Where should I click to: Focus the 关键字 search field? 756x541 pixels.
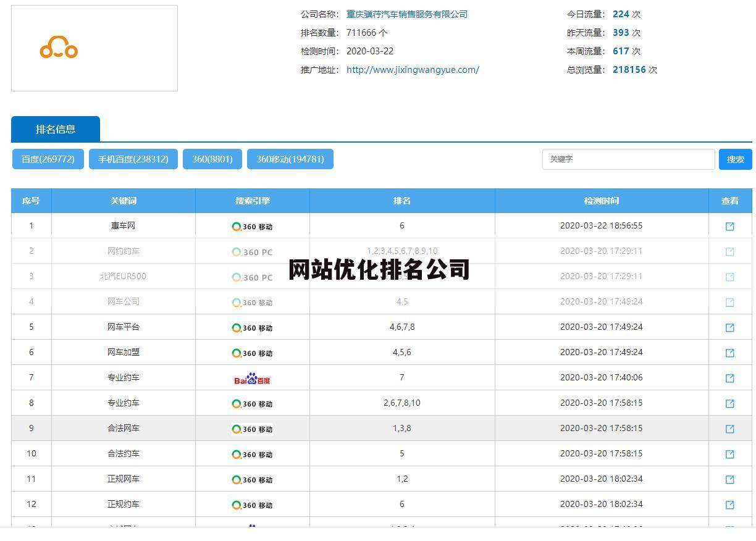(x=628, y=159)
